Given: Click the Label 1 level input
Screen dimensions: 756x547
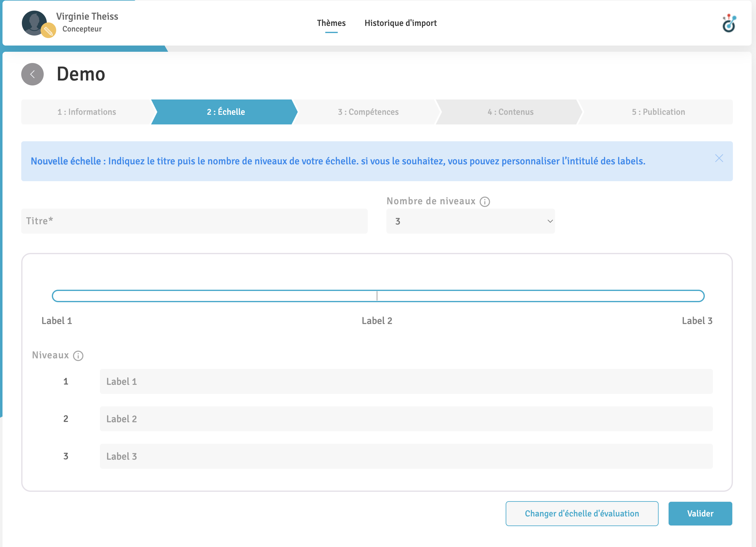Looking at the screenshot, I should (x=406, y=381).
